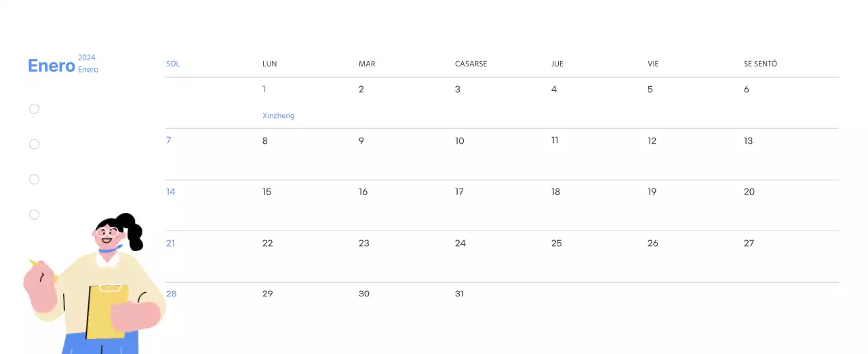868x354 pixels.
Task: Select January 31 cell
Action: pos(460,294)
